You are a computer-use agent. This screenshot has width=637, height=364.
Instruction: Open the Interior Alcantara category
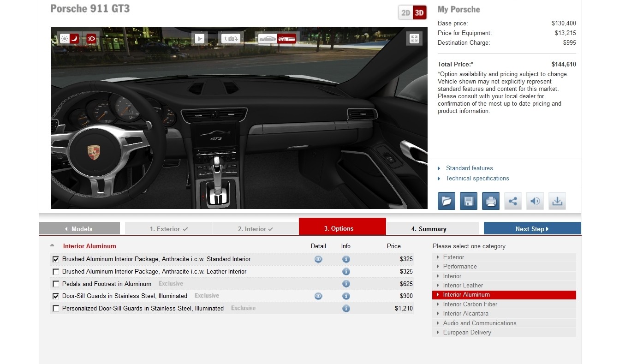click(504, 314)
